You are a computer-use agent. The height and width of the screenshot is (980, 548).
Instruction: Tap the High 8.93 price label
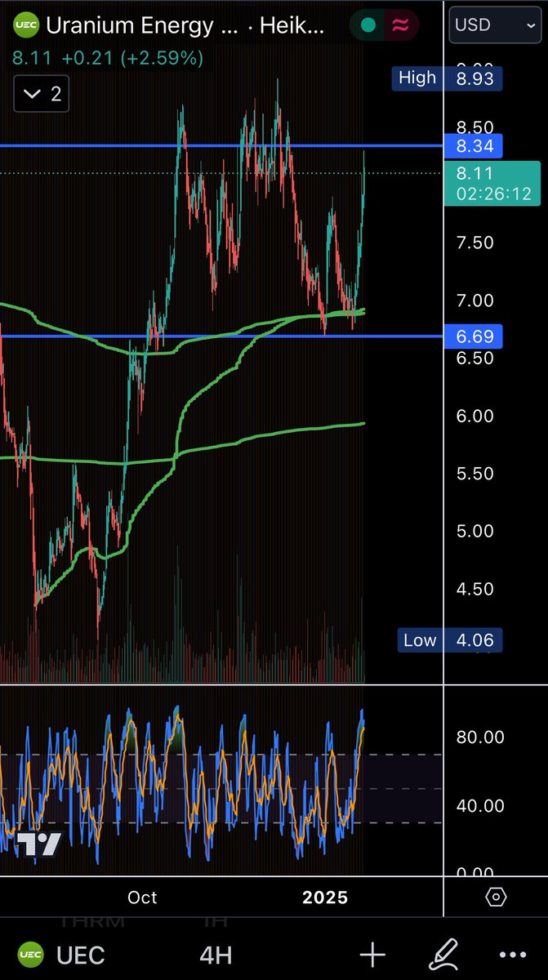click(x=446, y=78)
